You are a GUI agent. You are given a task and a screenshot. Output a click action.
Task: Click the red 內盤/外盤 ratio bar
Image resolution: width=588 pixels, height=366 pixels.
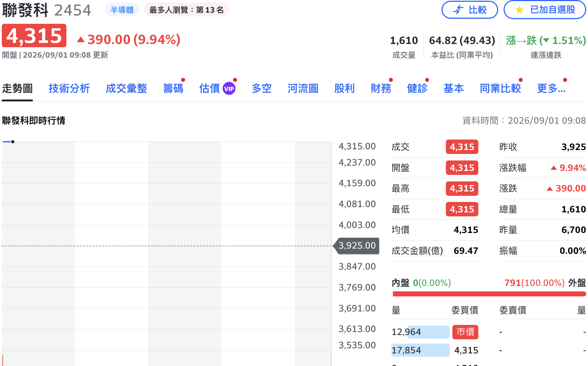(x=489, y=294)
